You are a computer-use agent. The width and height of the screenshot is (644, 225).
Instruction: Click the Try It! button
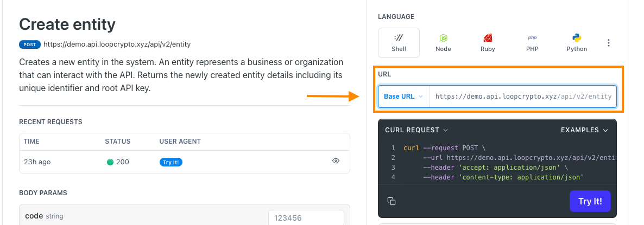[590, 201]
